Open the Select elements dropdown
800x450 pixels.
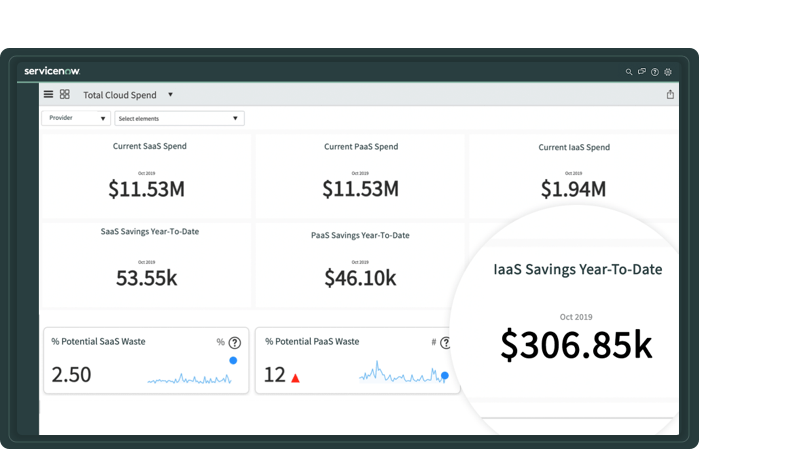[x=179, y=118]
